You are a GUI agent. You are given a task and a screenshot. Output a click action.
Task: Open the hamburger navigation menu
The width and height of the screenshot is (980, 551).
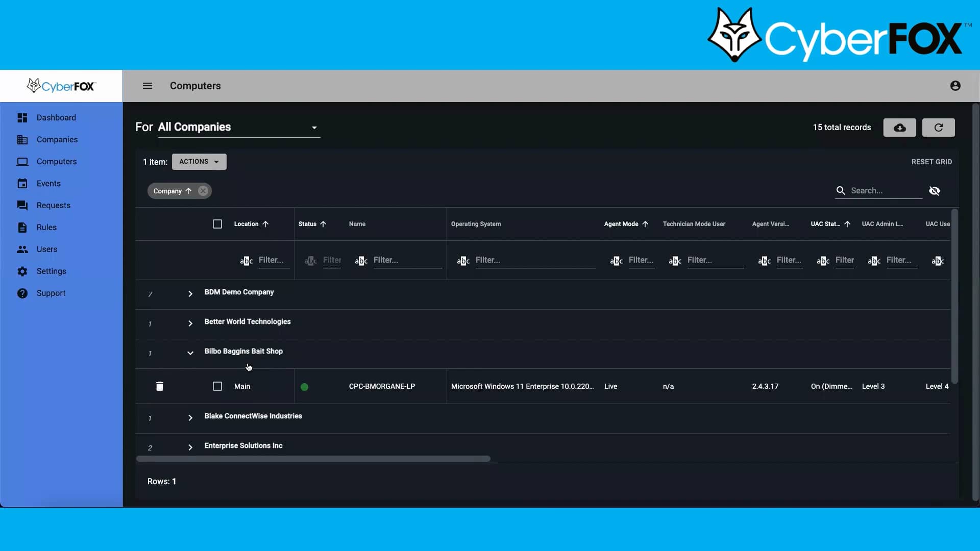tap(148, 86)
